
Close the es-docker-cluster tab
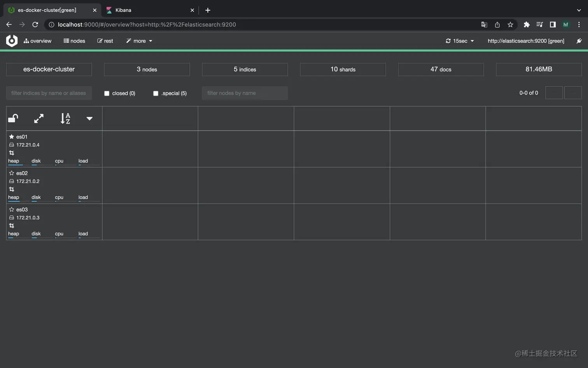point(94,10)
